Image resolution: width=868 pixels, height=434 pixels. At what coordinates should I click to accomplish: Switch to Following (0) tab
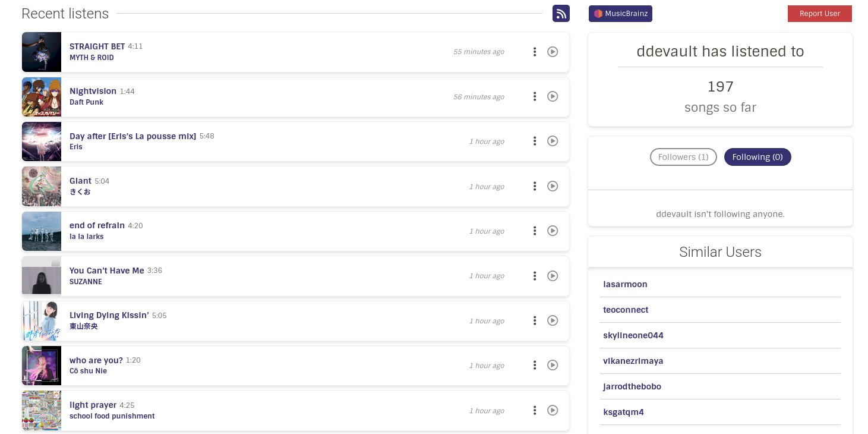click(757, 157)
